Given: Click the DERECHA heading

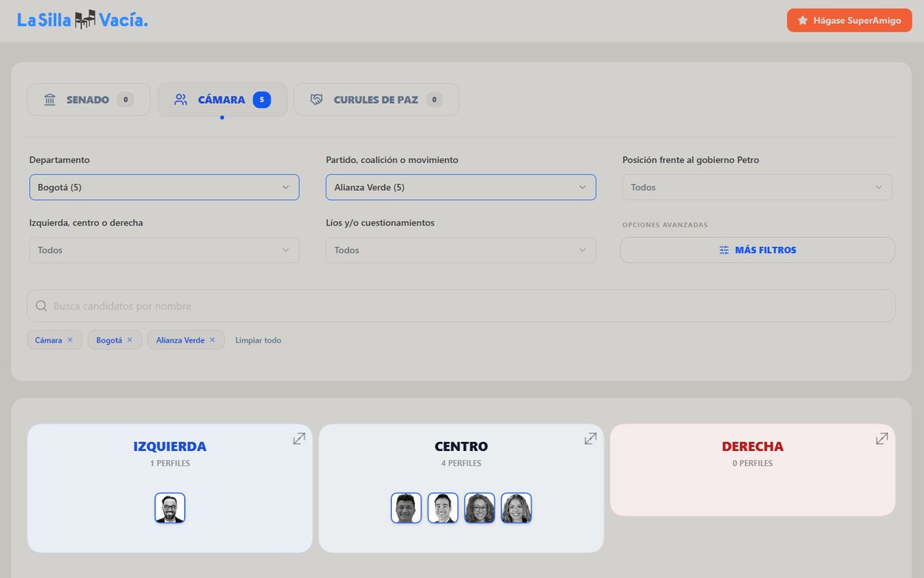Looking at the screenshot, I should [x=753, y=446].
